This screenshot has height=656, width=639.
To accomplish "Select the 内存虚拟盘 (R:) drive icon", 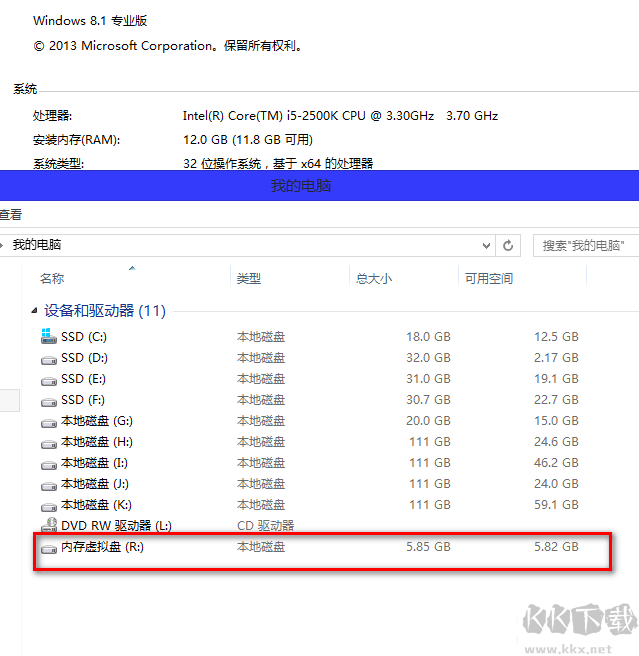I will click(48, 547).
